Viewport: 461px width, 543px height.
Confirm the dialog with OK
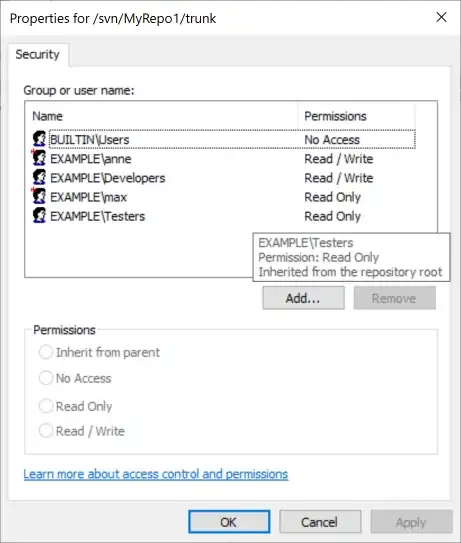tap(229, 522)
